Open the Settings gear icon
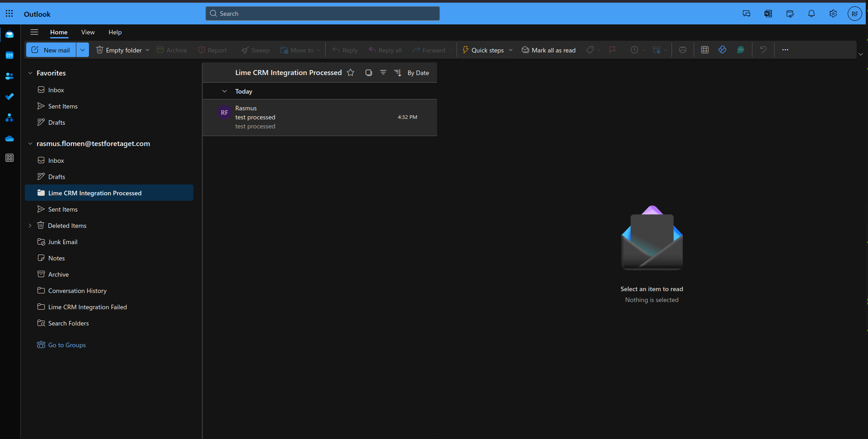Screen dimensions: 868x439 point(833,14)
